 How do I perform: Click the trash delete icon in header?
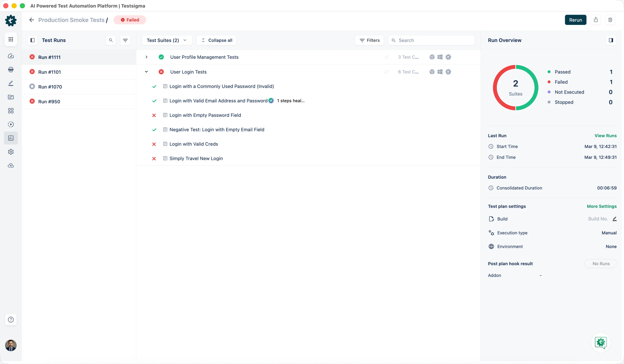coord(610,20)
